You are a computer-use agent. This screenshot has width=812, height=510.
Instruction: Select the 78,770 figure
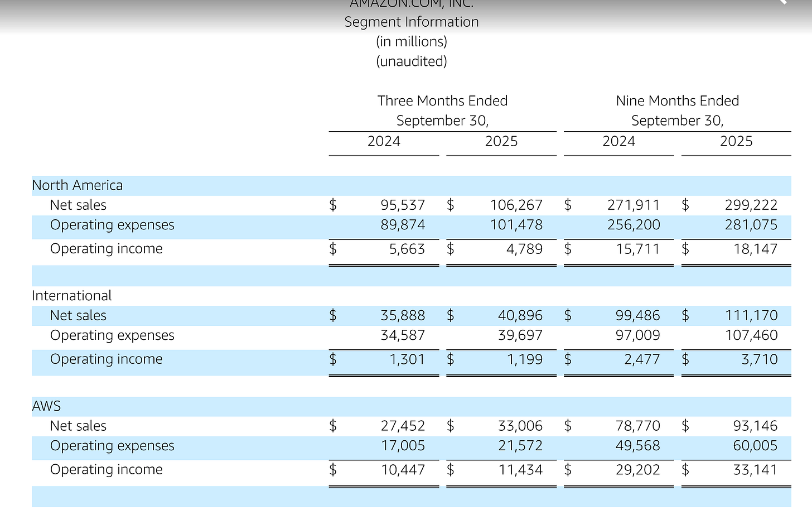pos(638,426)
